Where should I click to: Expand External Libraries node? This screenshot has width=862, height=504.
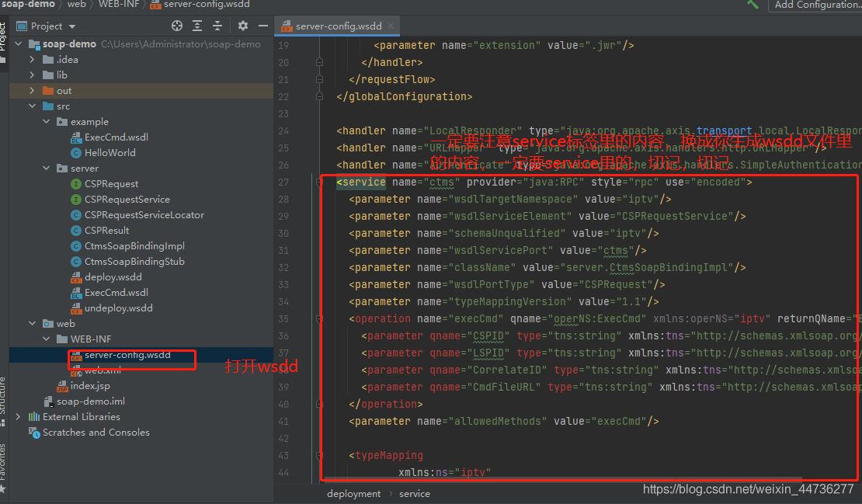tap(18, 417)
